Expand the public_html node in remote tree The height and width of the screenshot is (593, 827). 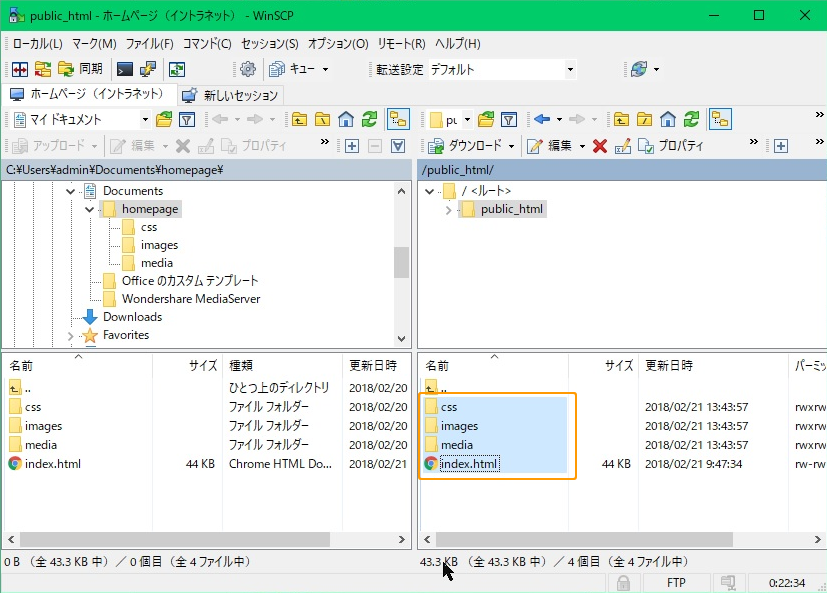pyautogui.click(x=448, y=210)
